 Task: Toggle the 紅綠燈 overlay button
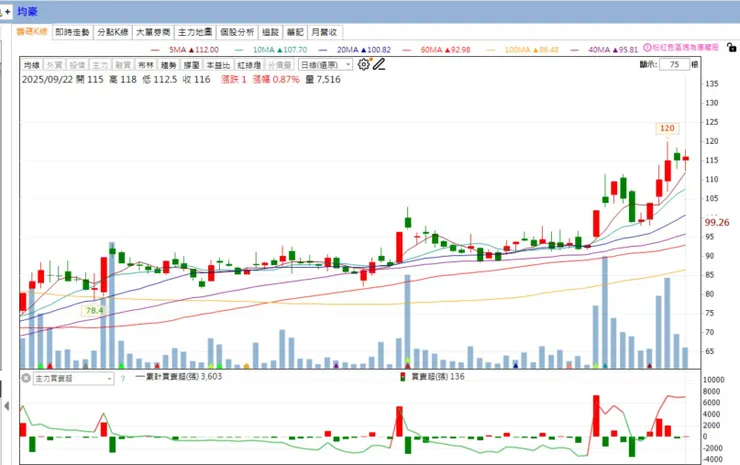[249, 65]
